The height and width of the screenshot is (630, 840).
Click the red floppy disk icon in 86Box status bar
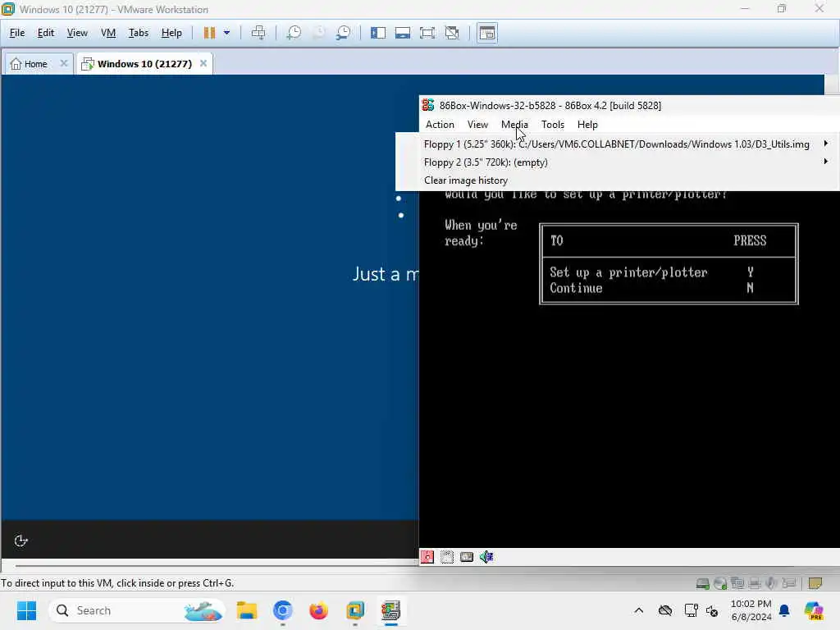427,557
